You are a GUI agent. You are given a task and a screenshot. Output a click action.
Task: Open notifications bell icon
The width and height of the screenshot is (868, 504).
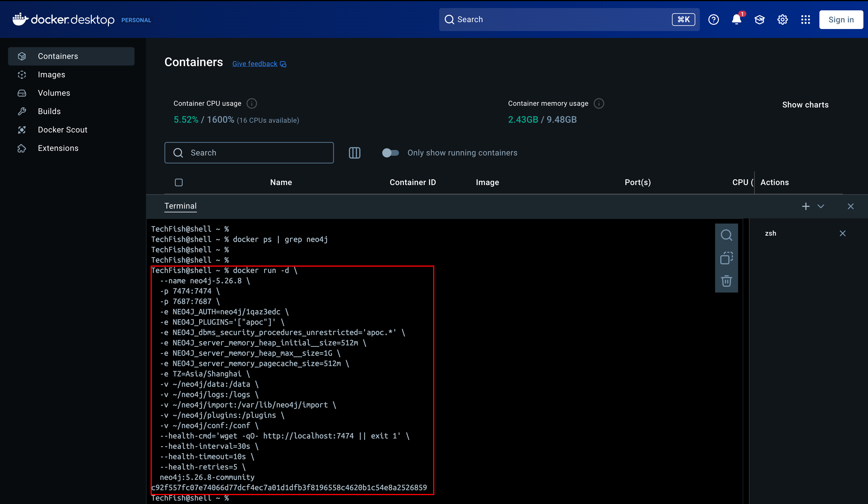pos(736,20)
